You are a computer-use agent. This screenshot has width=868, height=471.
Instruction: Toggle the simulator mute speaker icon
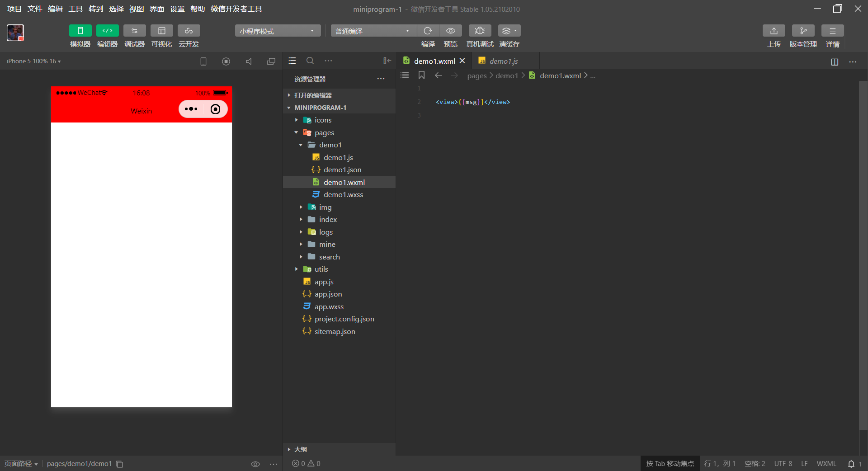click(x=249, y=61)
